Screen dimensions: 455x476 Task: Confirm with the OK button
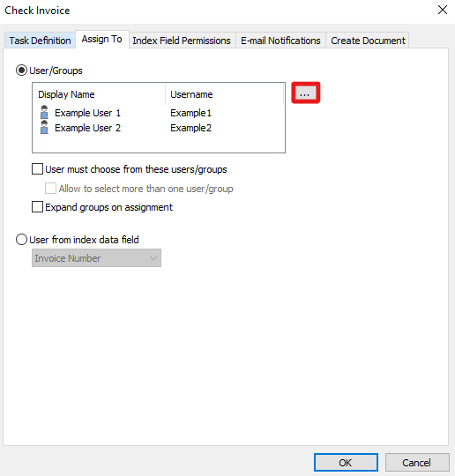click(346, 463)
